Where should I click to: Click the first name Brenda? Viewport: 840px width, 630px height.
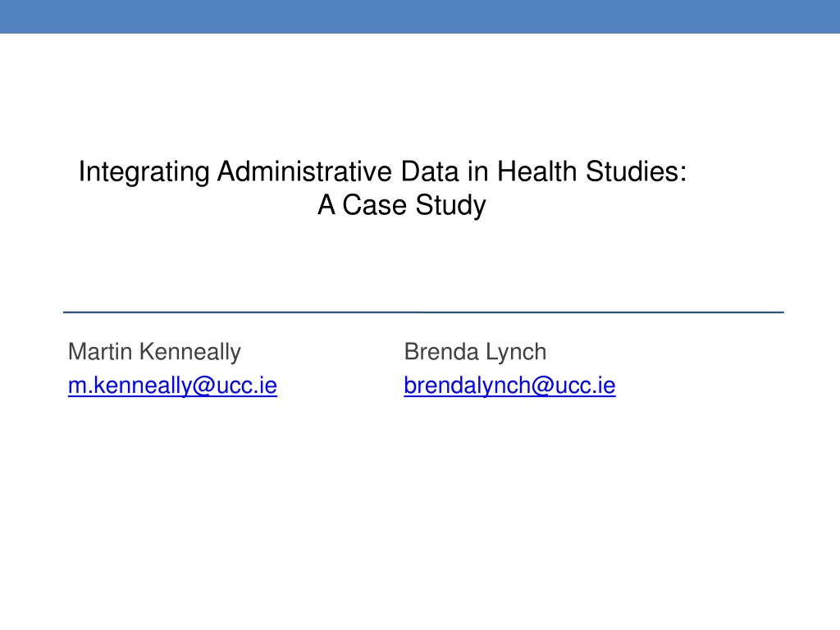(x=441, y=352)
